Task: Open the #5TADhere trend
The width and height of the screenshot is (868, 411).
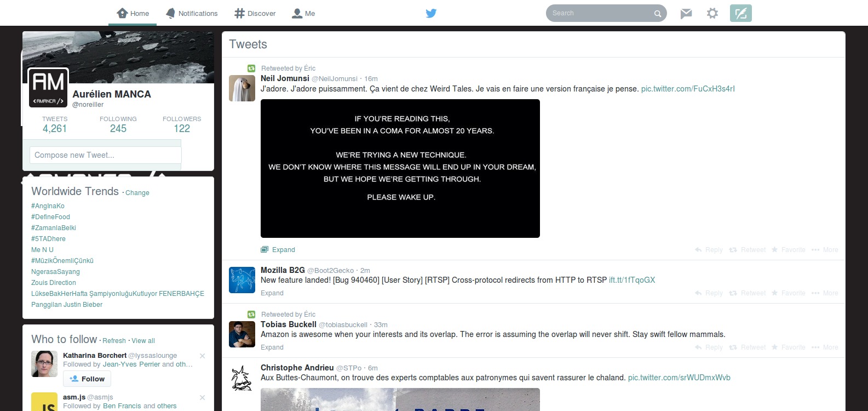Action: 48,239
